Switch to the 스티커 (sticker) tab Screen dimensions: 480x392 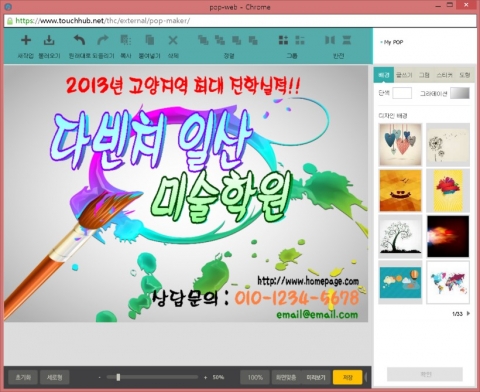click(445, 75)
